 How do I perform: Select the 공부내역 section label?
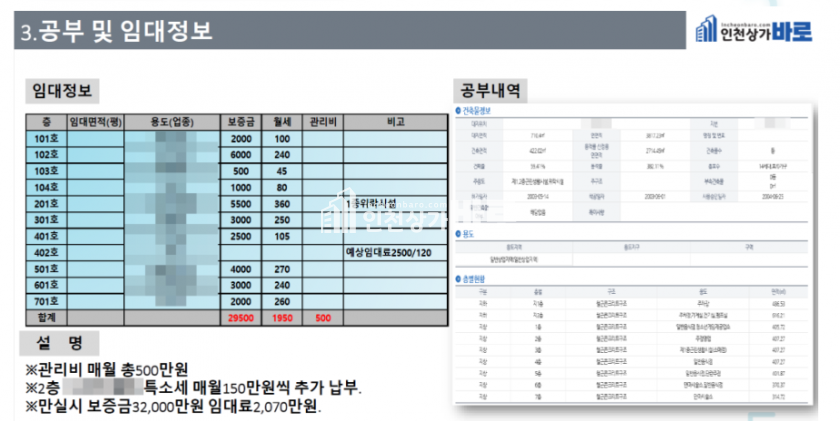[x=487, y=89]
